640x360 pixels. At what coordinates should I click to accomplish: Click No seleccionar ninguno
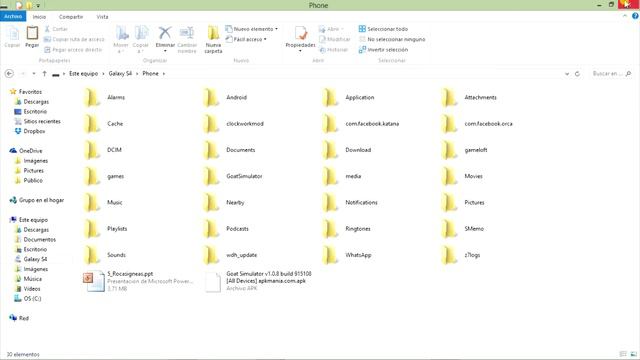point(392,39)
